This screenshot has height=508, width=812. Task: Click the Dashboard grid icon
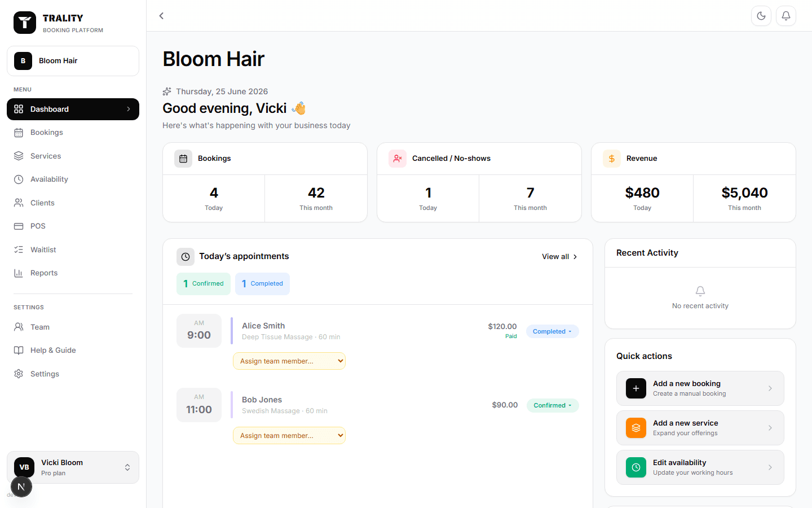[19, 109]
